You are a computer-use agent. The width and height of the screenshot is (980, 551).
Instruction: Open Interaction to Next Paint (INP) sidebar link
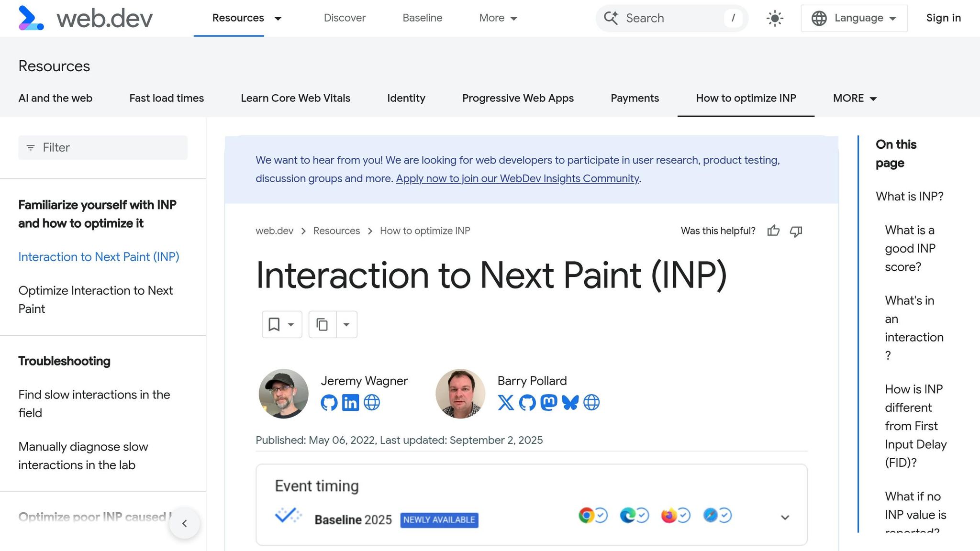click(x=99, y=257)
